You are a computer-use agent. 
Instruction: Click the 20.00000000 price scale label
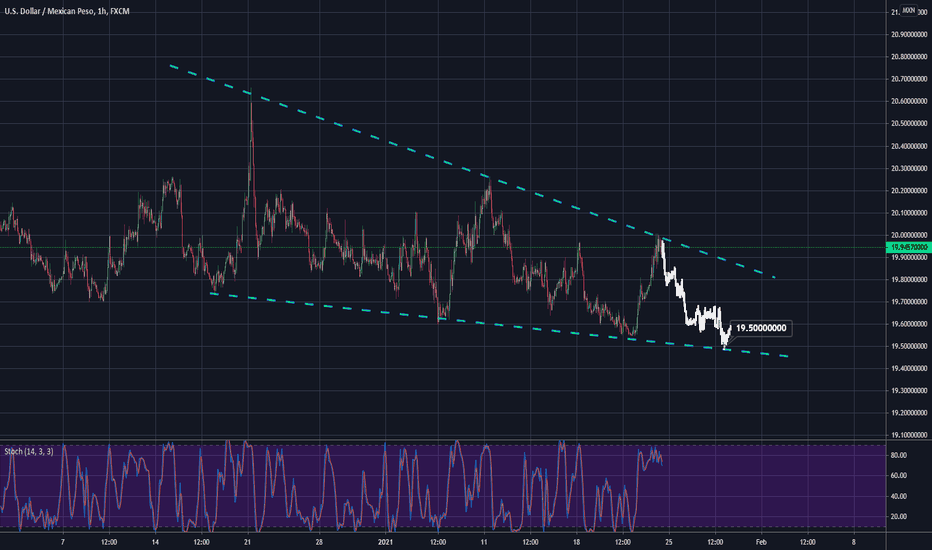[909, 235]
